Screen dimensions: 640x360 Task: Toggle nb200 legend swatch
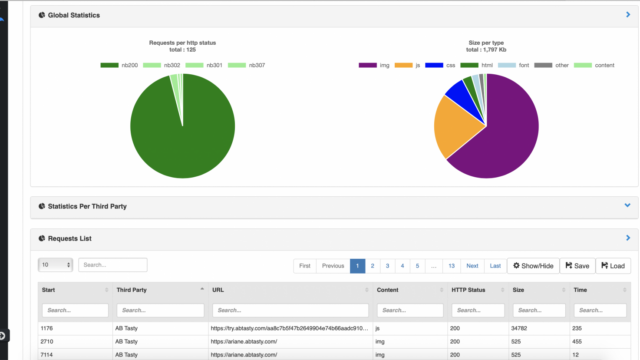tap(109, 65)
